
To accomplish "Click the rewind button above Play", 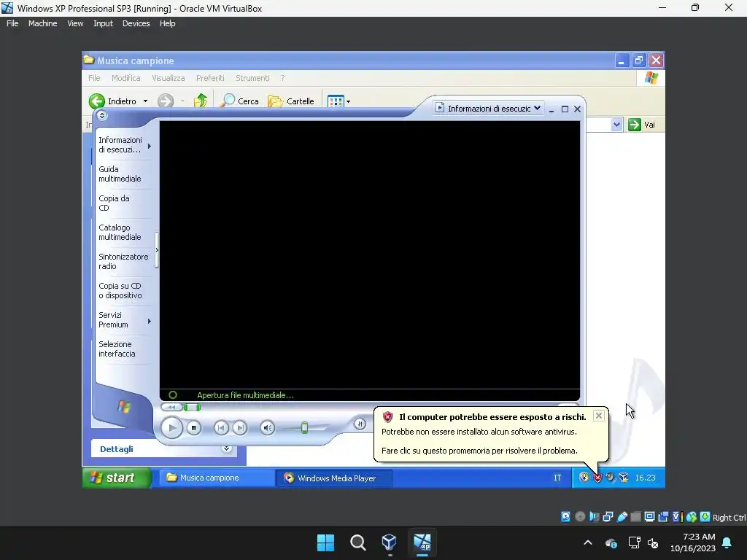I will click(x=171, y=407).
